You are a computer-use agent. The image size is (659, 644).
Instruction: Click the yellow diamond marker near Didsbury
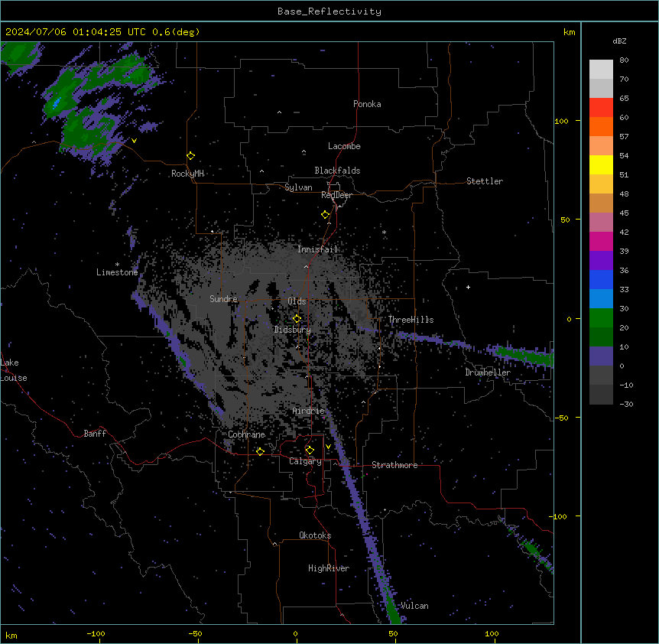(x=297, y=319)
